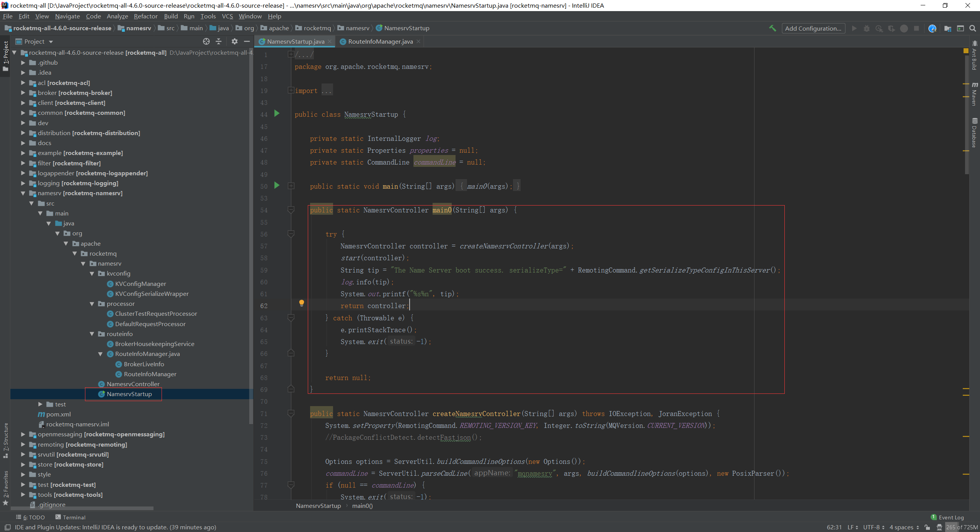Image resolution: width=980 pixels, height=532 pixels.
Task: Click the yellow intention light bulb
Action: coord(302,303)
